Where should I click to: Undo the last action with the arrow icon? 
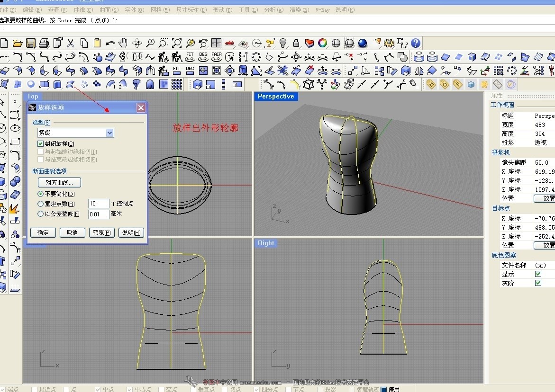pyautogui.click(x=110, y=43)
